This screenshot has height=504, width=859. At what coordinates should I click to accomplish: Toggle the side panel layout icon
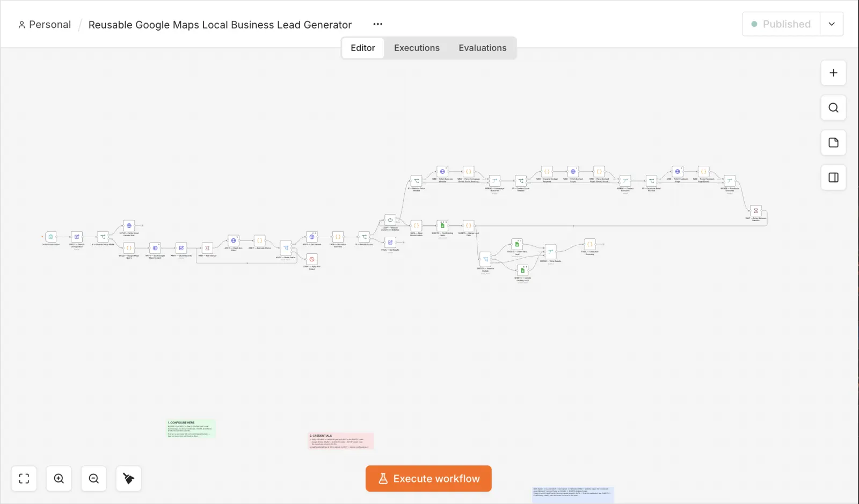click(x=833, y=178)
